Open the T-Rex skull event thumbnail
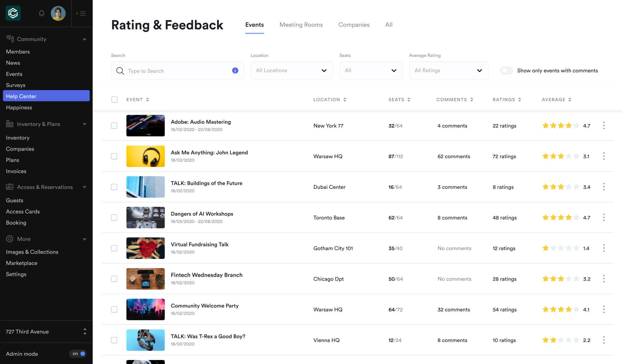Viewport: 623px width, 364px height. point(145,340)
